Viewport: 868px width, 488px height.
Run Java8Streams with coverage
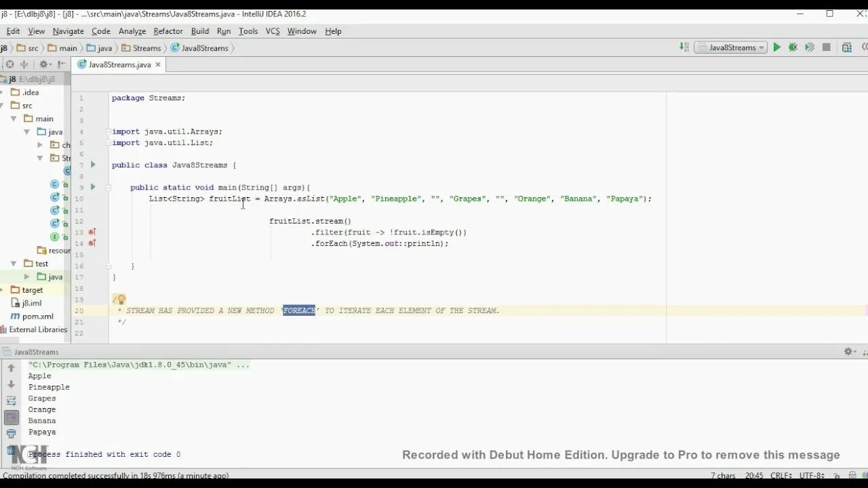(810, 47)
